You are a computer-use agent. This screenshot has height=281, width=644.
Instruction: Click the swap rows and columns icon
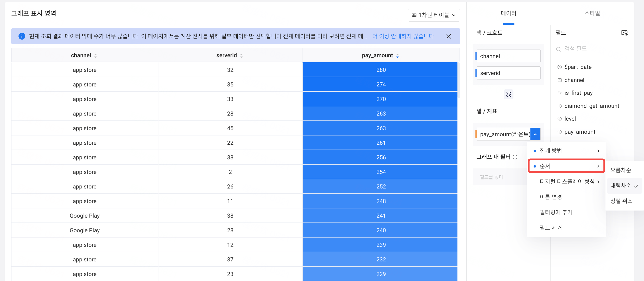(508, 94)
